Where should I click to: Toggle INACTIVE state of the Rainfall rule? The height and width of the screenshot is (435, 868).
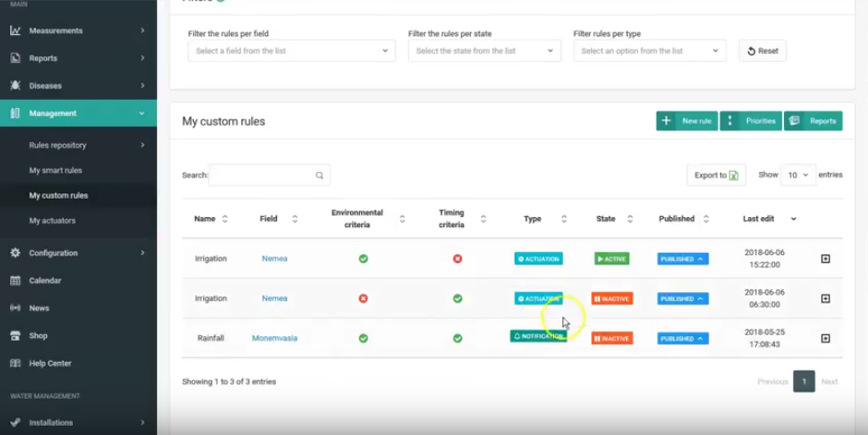(611, 339)
